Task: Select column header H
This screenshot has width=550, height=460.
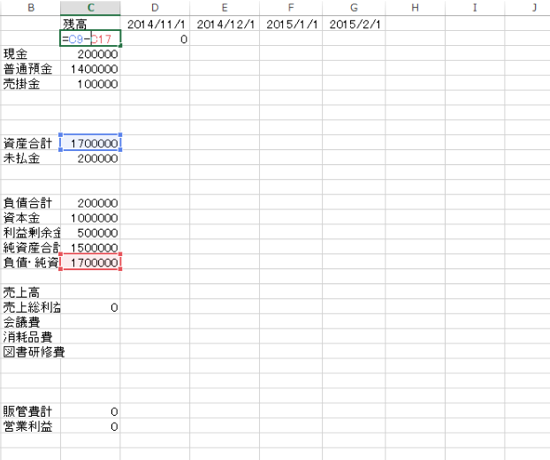Action: (415, 7)
